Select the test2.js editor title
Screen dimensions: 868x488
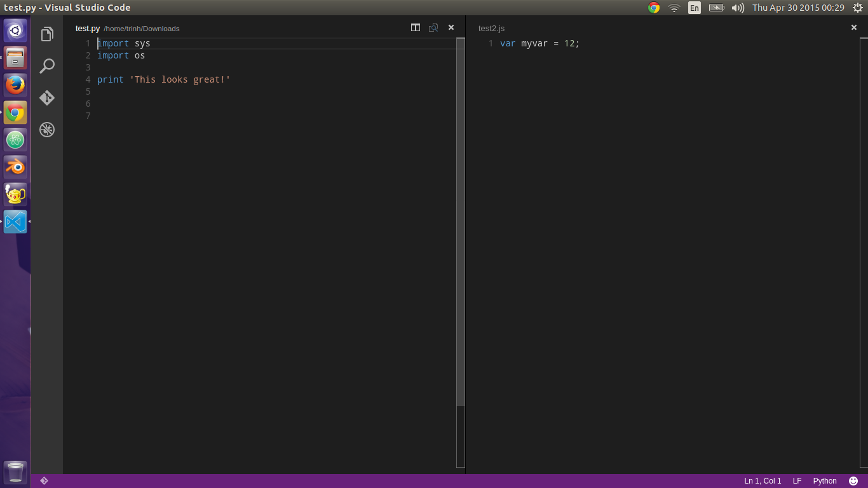[491, 28]
